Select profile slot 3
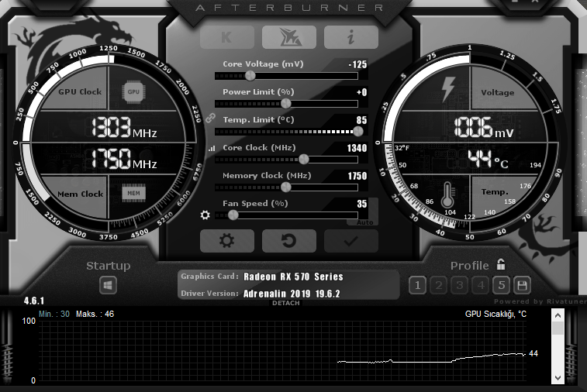 pos(460,285)
